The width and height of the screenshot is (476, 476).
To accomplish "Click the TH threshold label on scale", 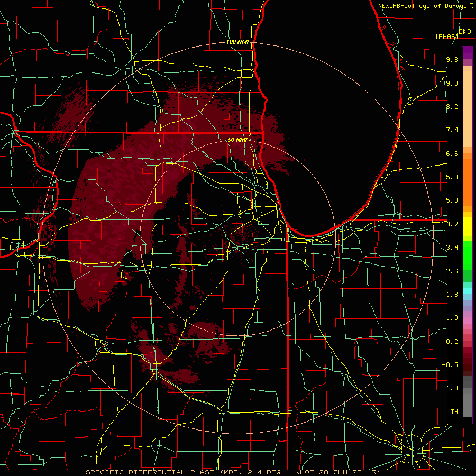I will coord(454,412).
